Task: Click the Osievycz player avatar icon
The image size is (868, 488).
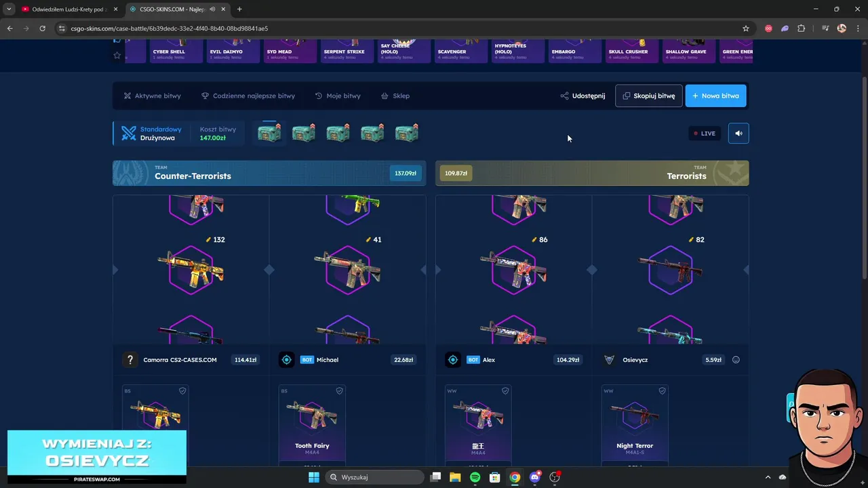Action: tap(609, 360)
